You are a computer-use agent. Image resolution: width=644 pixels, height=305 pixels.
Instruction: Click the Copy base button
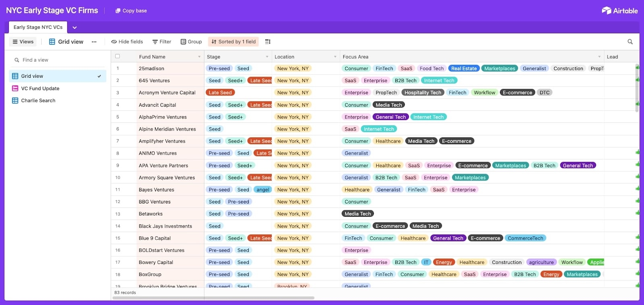[131, 10]
